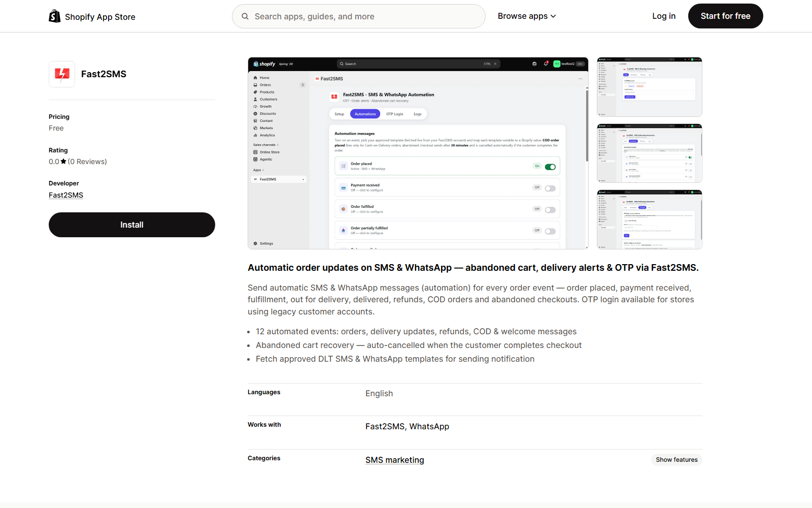812x508 pixels.
Task: Click the Products tag icon in the preview sidebar
Action: pyautogui.click(x=255, y=92)
